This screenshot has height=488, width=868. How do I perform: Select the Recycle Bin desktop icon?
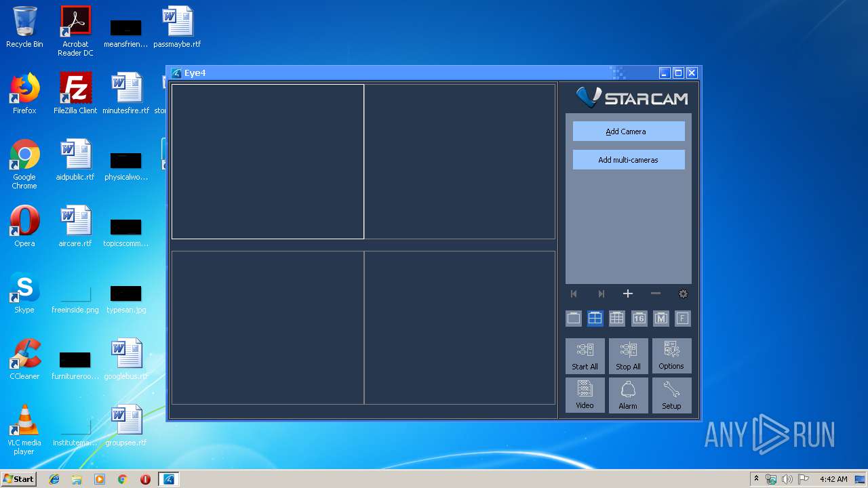click(24, 27)
